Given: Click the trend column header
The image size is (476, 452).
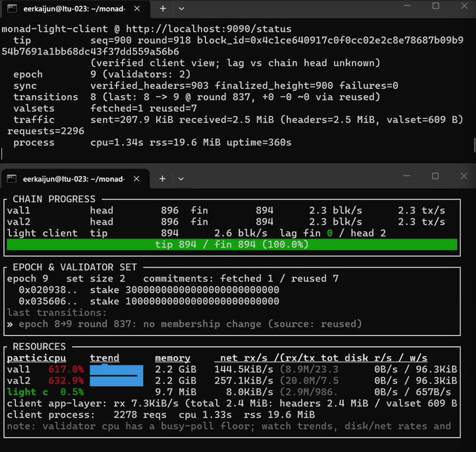Looking at the screenshot, I should click(x=104, y=358).
